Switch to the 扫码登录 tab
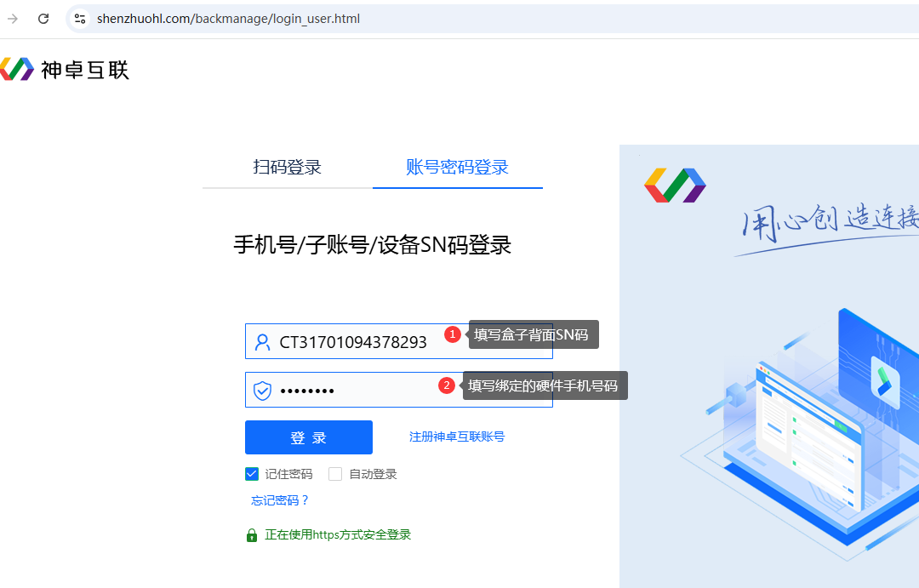The image size is (919, 588). pyautogui.click(x=287, y=167)
